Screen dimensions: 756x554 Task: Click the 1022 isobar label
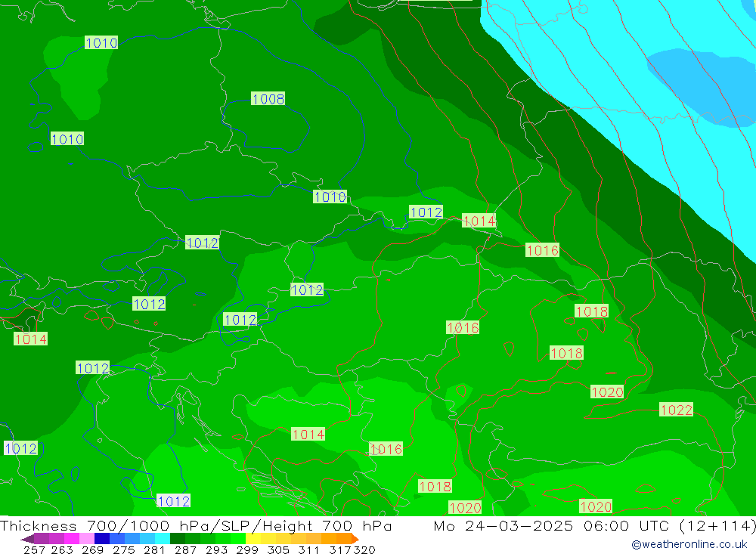point(676,410)
